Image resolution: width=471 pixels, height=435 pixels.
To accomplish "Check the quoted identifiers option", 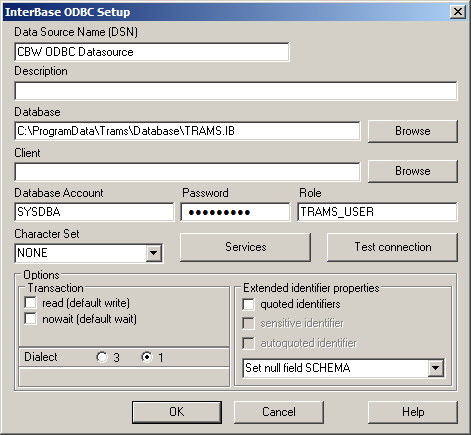I will click(248, 304).
